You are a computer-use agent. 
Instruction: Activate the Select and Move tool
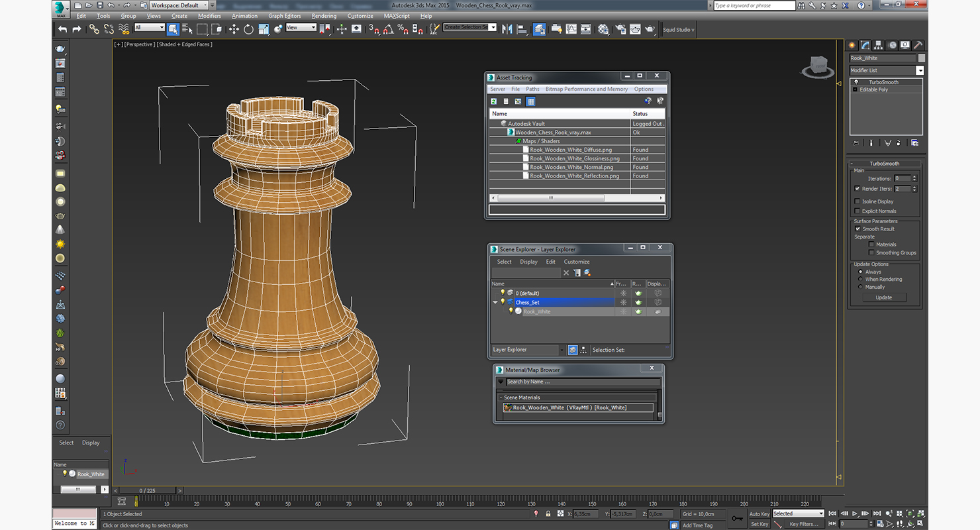[x=234, y=29]
